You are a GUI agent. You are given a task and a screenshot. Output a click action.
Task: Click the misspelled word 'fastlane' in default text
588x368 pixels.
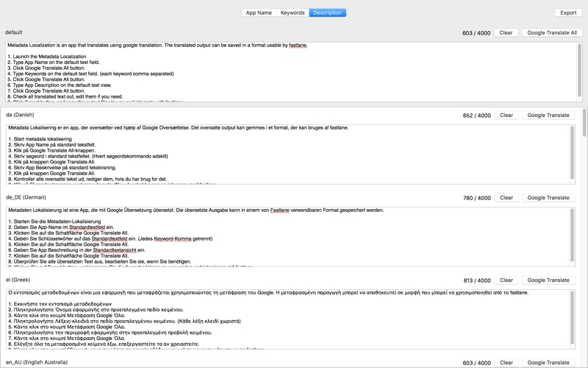[298, 46]
